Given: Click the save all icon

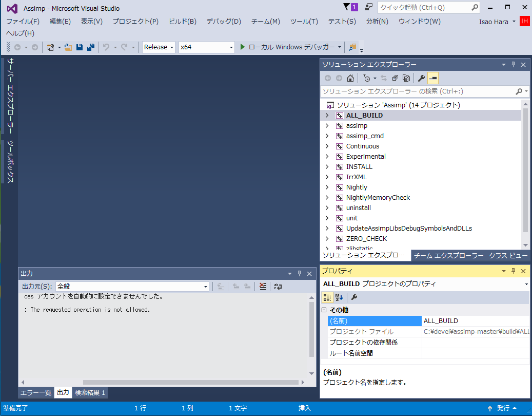Looking at the screenshot, I should pyautogui.click(x=91, y=47).
